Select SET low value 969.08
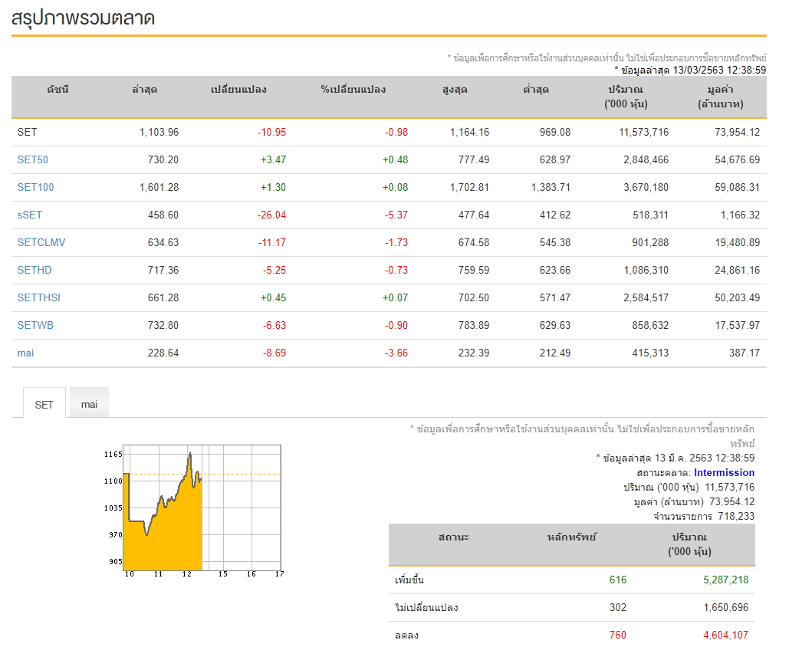The height and width of the screenshot is (647, 812). coord(555,132)
